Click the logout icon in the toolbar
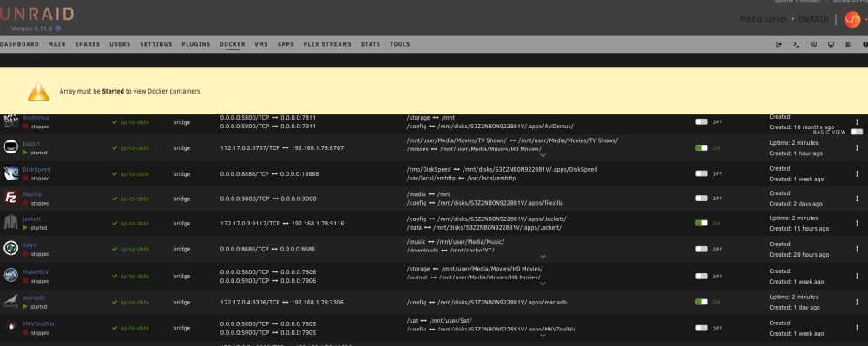This screenshot has height=346, width=868. (x=779, y=44)
